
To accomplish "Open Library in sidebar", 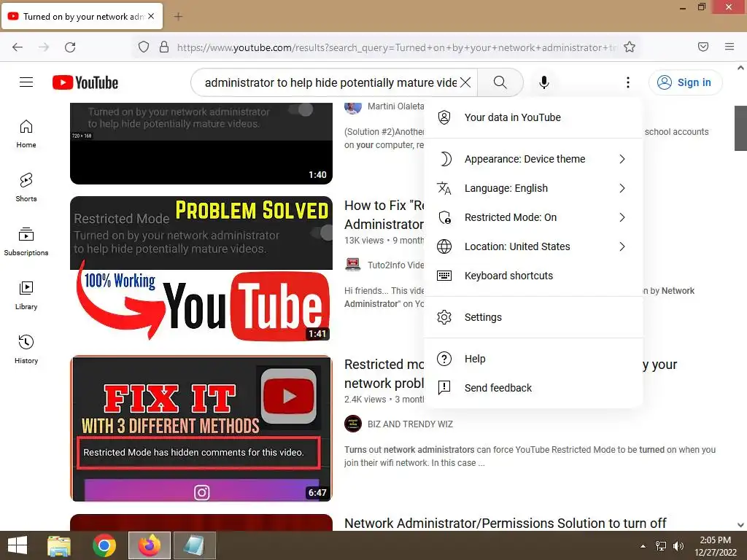I will coord(26,296).
